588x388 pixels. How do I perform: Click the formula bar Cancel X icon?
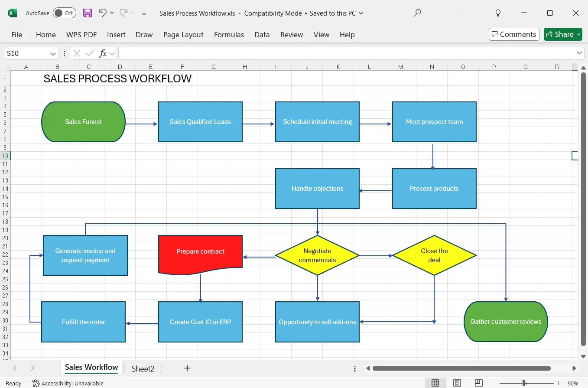point(77,53)
